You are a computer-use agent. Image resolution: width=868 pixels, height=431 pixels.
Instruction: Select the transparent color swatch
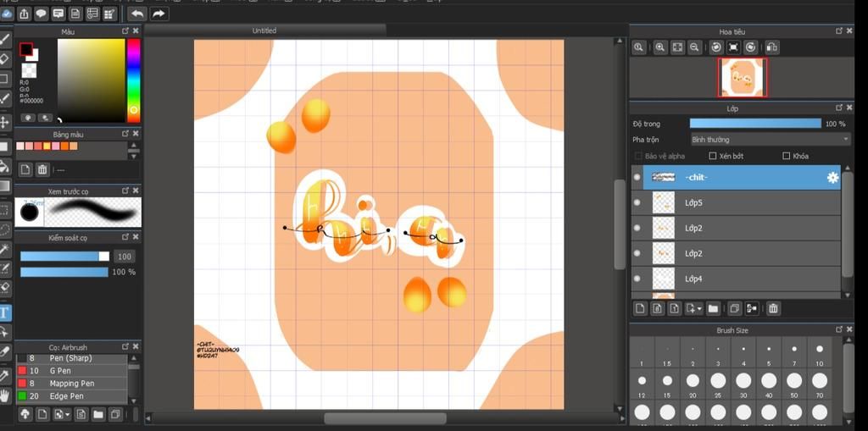(x=29, y=70)
